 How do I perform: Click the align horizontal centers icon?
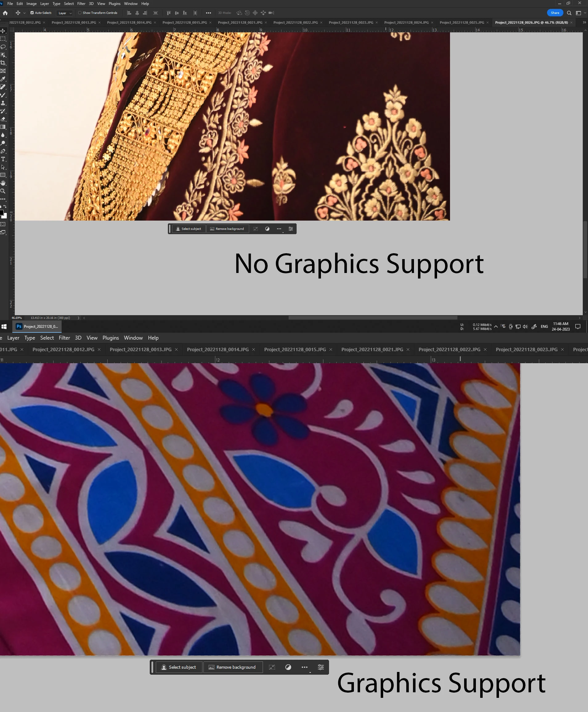pos(137,13)
